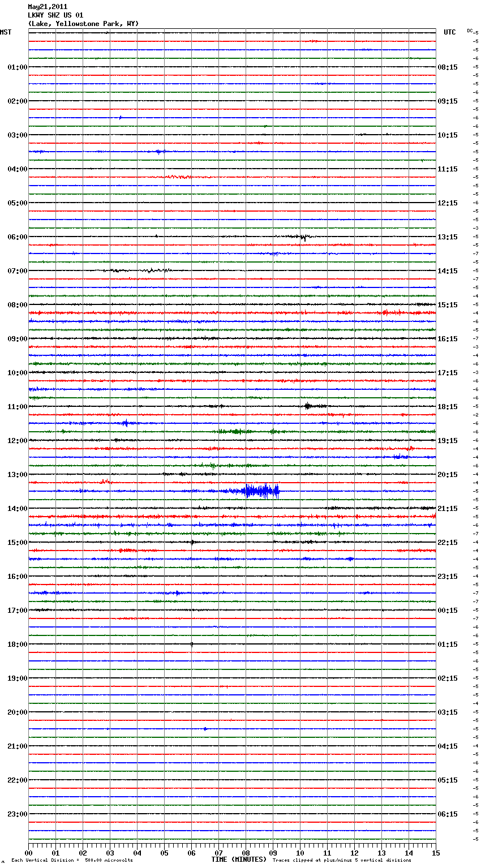Screen dimensions: 481x868
Task: Click the 01:15 UTC time label
Action: 448,644
